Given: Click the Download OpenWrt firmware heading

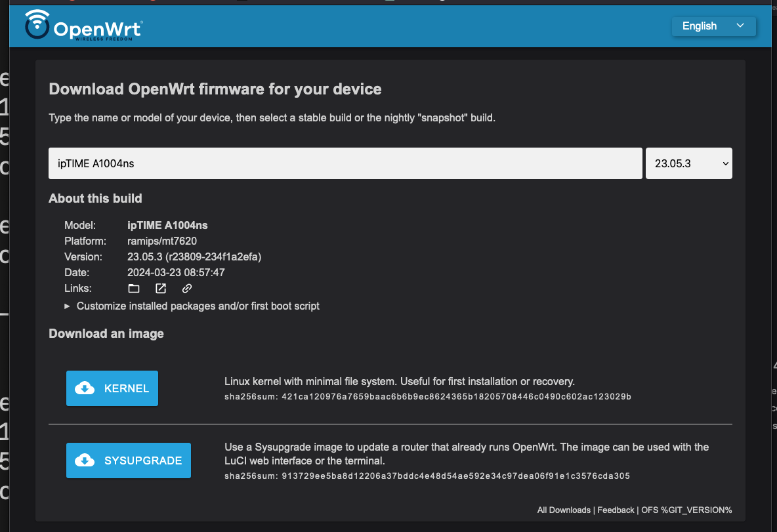Looking at the screenshot, I should coord(215,89).
